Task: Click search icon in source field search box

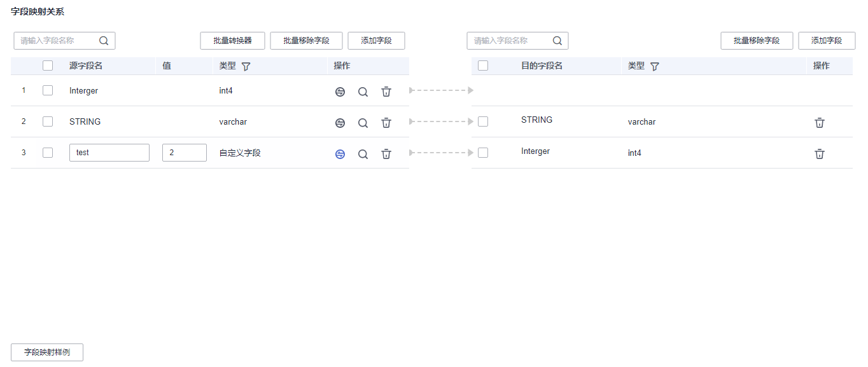Action: (104, 41)
